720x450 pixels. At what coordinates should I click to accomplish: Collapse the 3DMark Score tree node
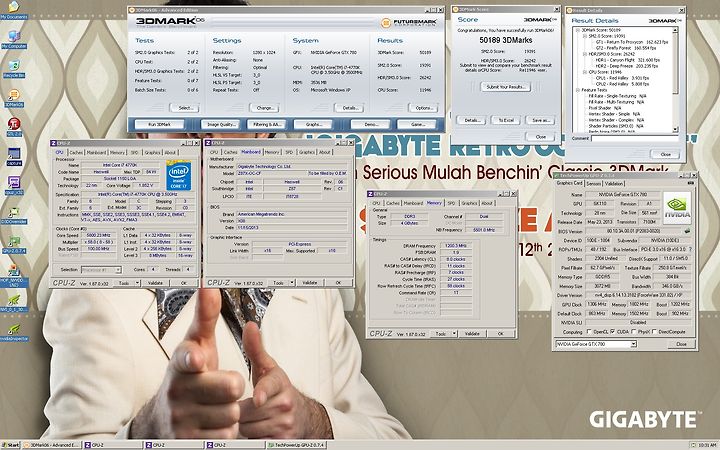[x=578, y=30]
